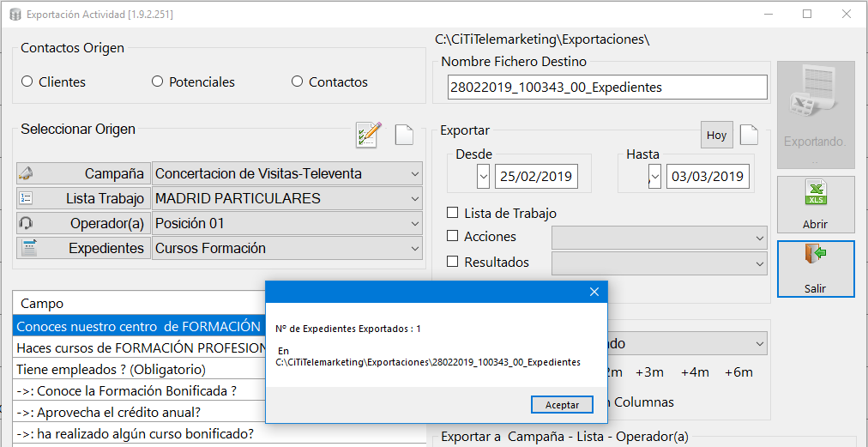Click the blank page icon in Seleccionar Origen
Viewport: 868px width, 447px height.
point(404,135)
